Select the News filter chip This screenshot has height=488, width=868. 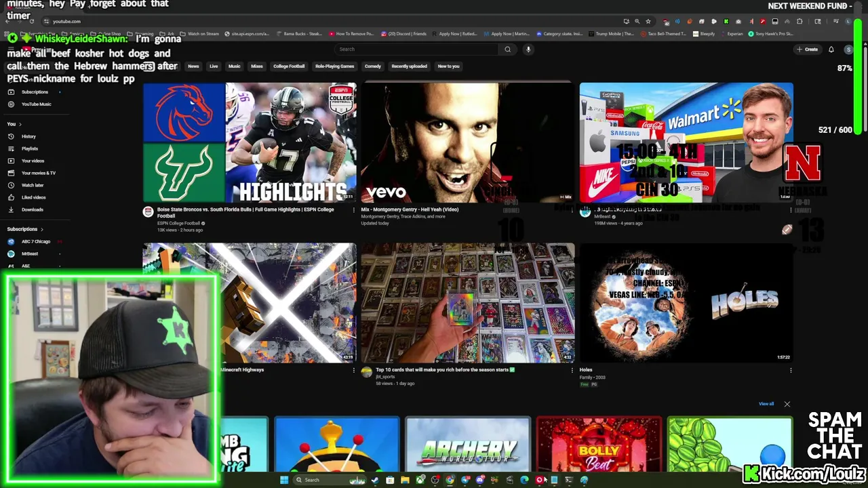(193, 66)
